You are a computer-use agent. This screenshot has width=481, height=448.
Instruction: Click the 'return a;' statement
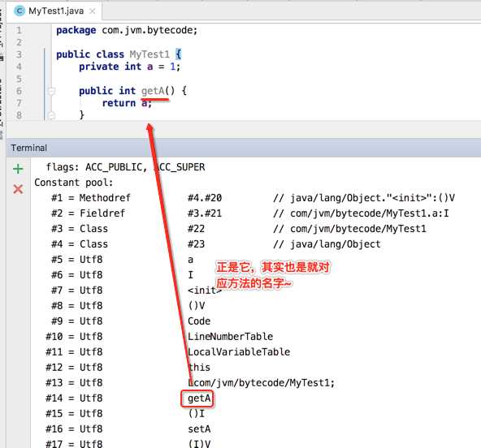(x=127, y=103)
